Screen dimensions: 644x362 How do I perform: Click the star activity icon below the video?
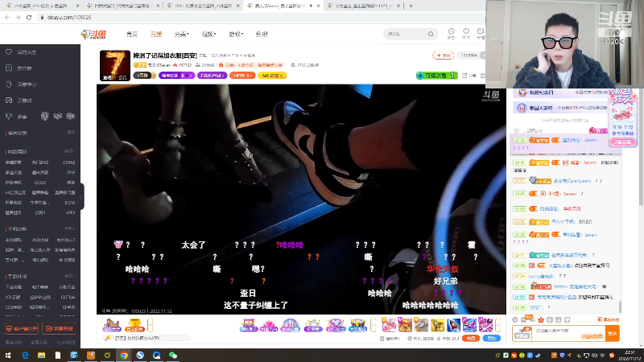[x=313, y=325]
